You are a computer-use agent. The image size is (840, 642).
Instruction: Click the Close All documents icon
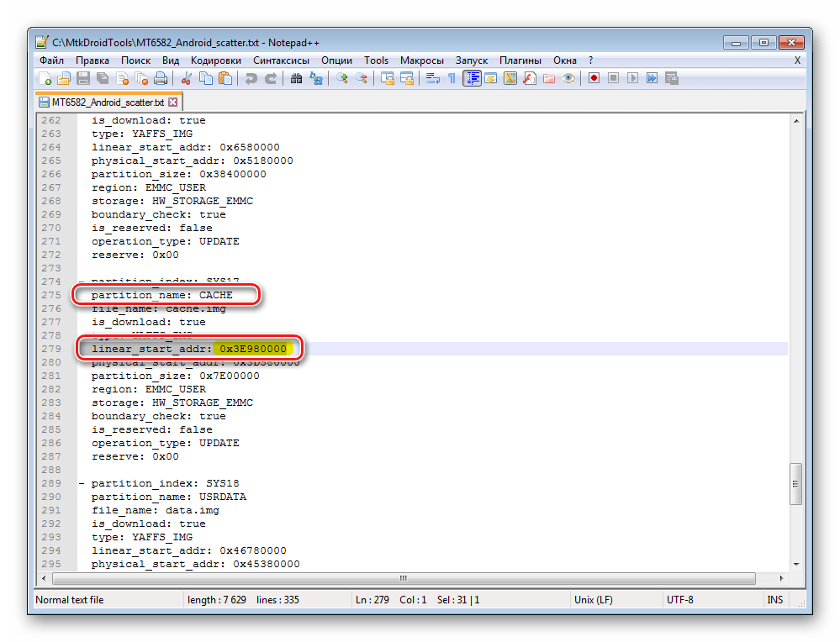141,79
